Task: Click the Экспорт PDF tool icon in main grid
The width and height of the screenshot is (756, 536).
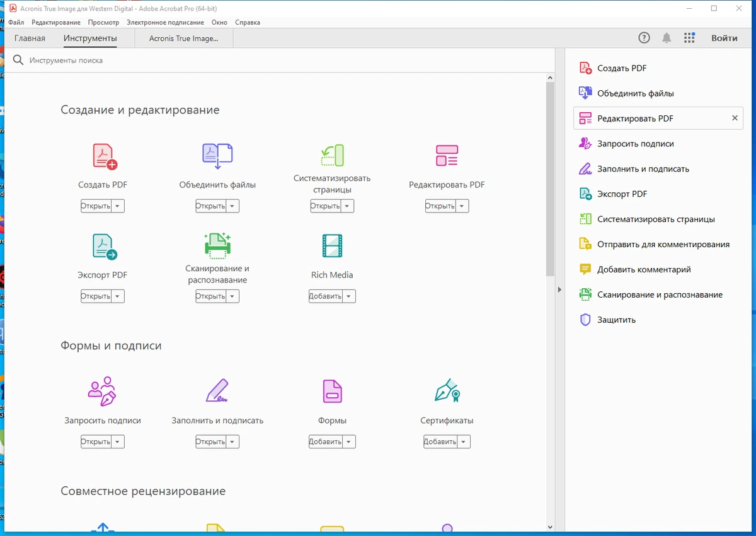Action: [x=105, y=247]
